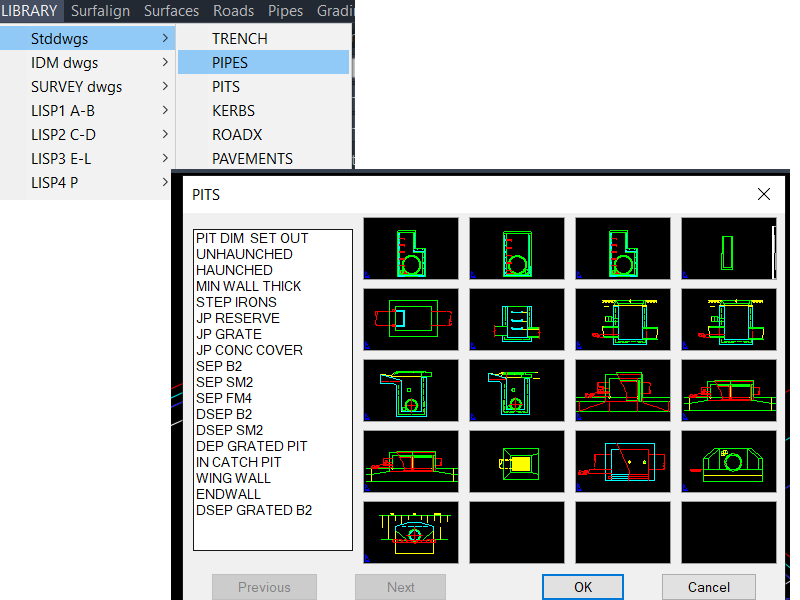
Task: Select the top-left pit section preview thumbnail
Action: click(x=410, y=248)
